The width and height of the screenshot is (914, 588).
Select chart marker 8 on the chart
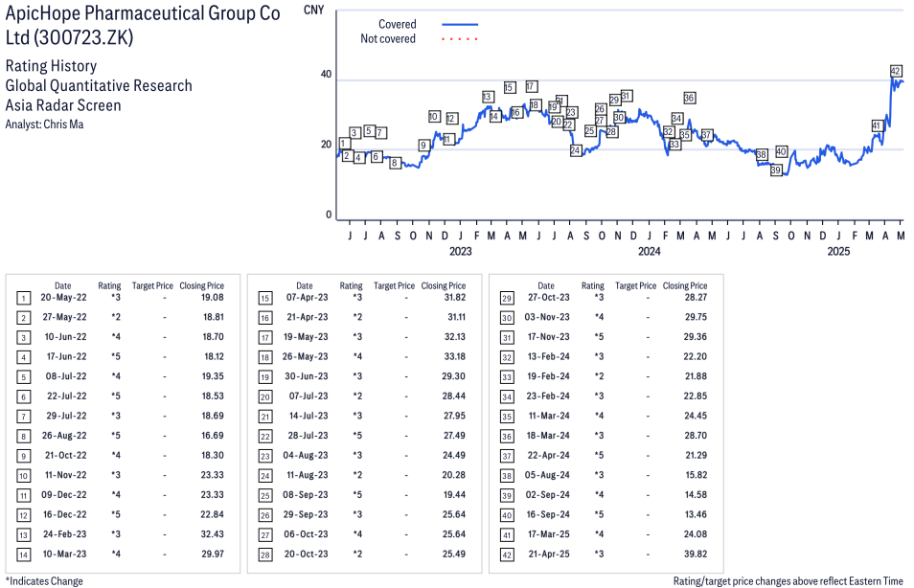point(396,163)
